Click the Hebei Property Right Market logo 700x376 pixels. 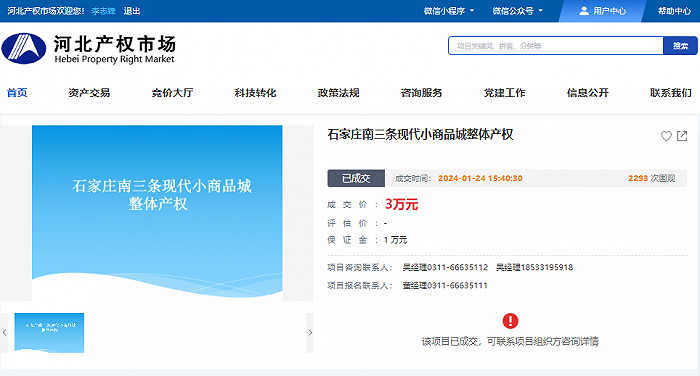click(x=88, y=48)
